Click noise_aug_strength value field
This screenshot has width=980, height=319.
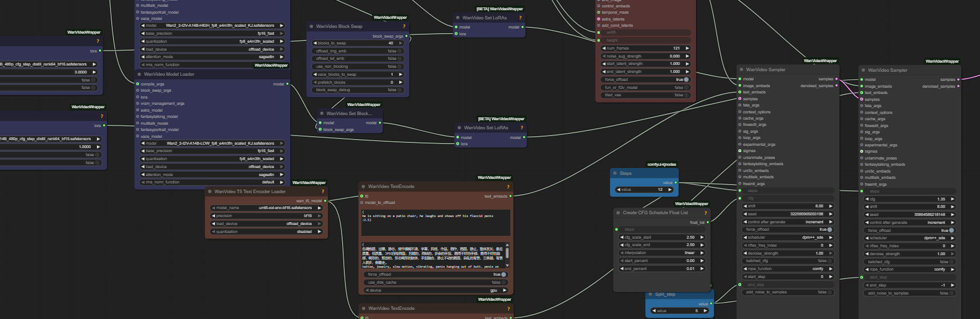645,56
